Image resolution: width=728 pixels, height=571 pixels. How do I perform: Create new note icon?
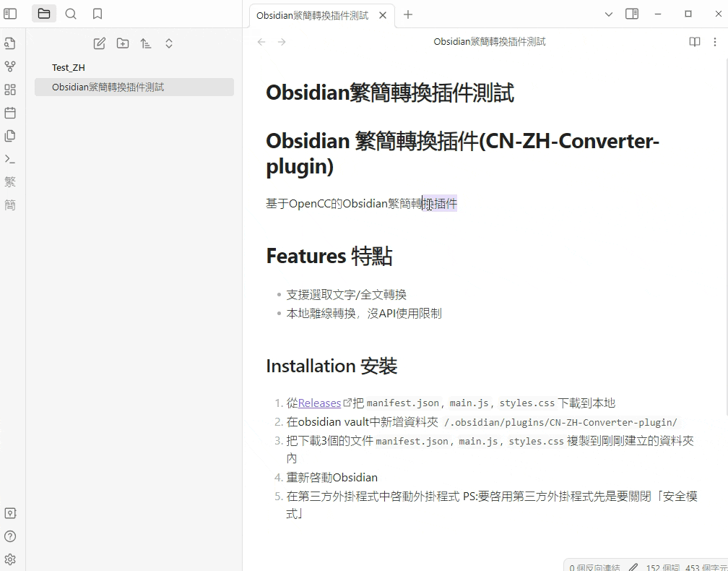point(100,43)
